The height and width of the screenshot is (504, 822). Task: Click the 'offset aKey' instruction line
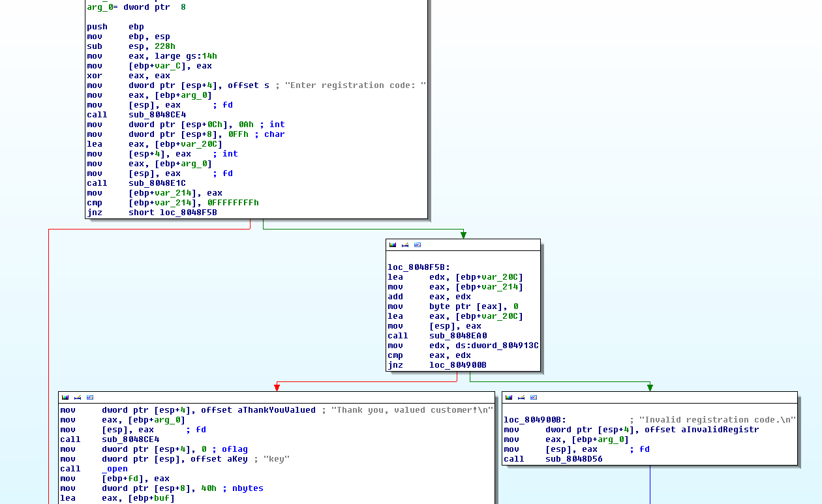click(175, 459)
